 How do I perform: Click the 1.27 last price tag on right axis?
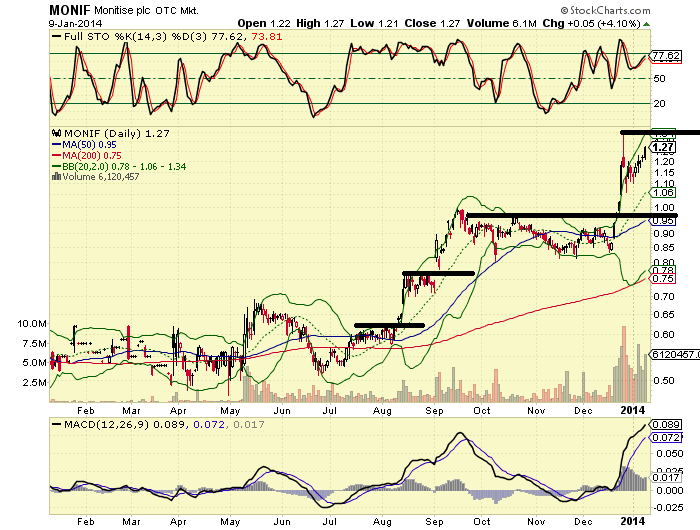tap(663, 147)
